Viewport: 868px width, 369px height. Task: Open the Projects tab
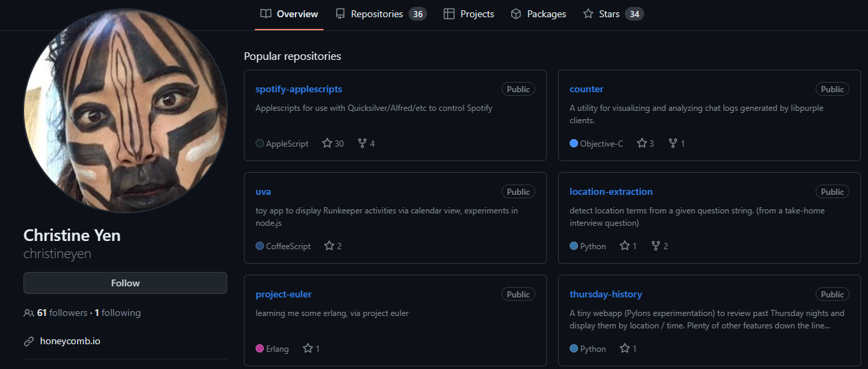click(468, 14)
